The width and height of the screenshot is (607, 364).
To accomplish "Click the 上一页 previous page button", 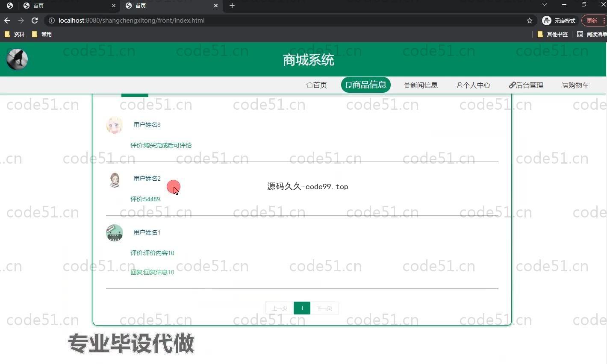I will pos(280,308).
